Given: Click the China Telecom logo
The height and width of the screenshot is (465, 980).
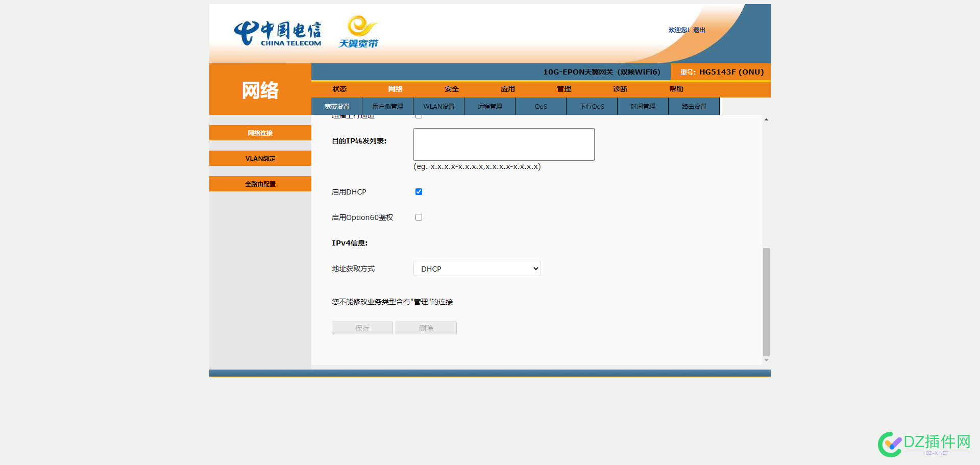Looking at the screenshot, I should click(278, 33).
